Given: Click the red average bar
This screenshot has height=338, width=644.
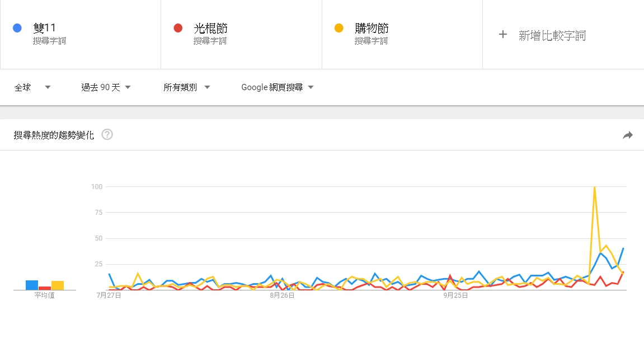Looking at the screenshot, I should (x=45, y=288).
